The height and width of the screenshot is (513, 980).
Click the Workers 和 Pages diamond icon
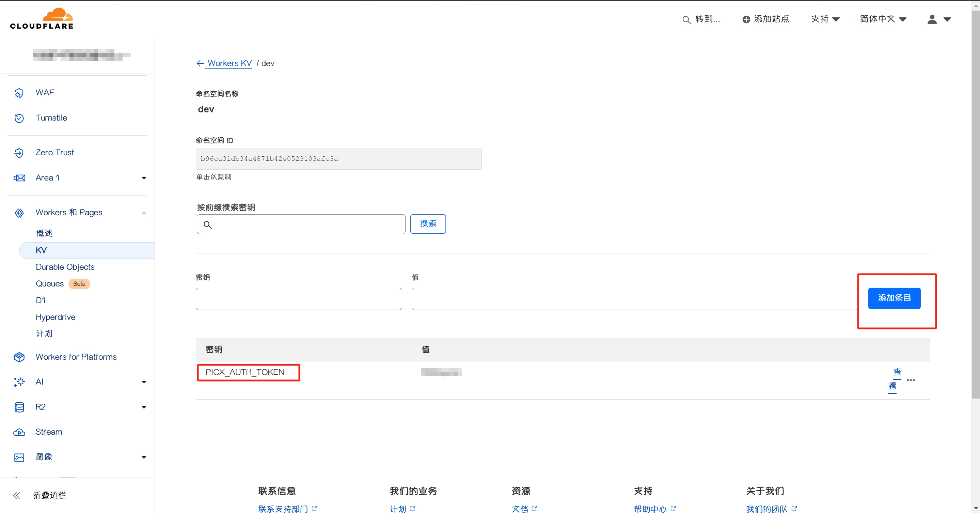[19, 213]
